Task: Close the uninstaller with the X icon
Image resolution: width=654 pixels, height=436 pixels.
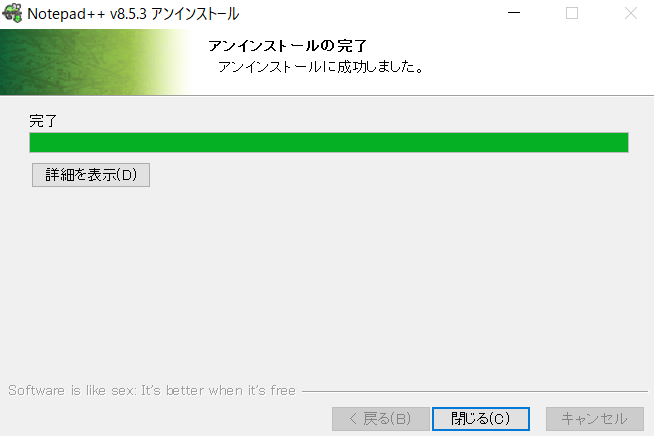Action: 631,13
